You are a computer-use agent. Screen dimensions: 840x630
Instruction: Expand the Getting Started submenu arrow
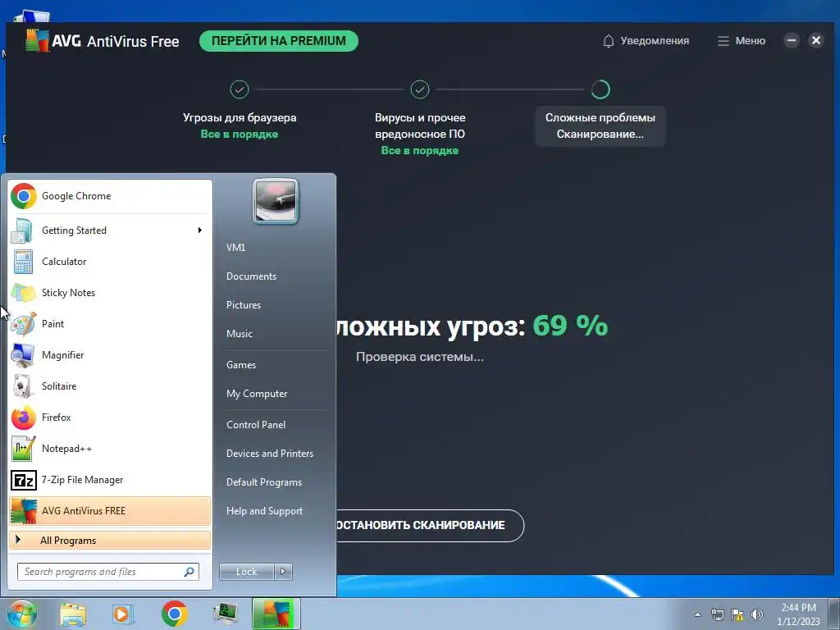[200, 231]
